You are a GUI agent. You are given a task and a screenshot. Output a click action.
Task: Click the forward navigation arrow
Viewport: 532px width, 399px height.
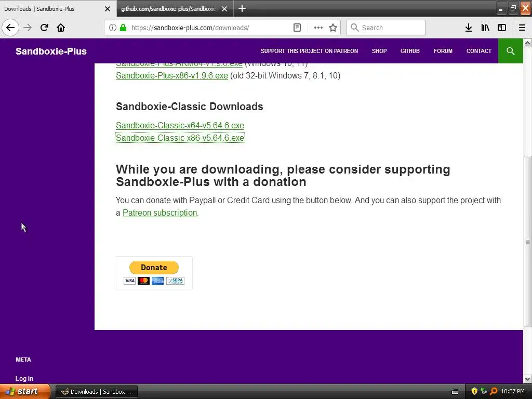(x=28, y=28)
